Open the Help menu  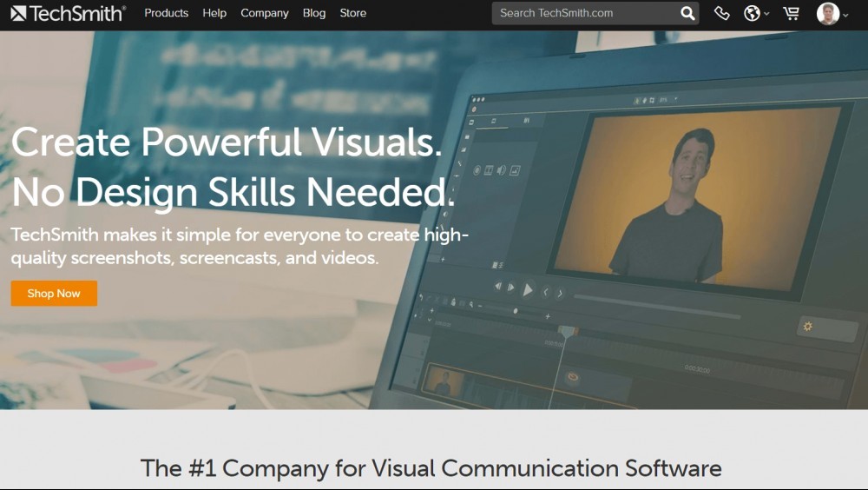coord(214,13)
